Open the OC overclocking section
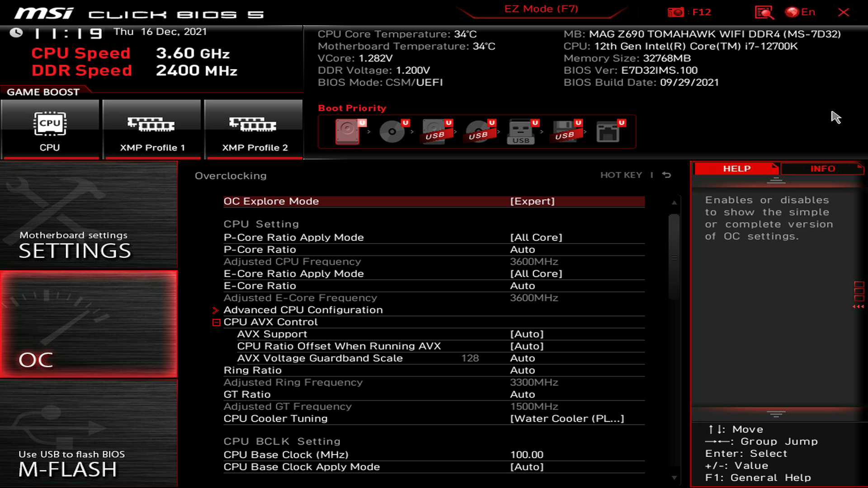 point(89,324)
